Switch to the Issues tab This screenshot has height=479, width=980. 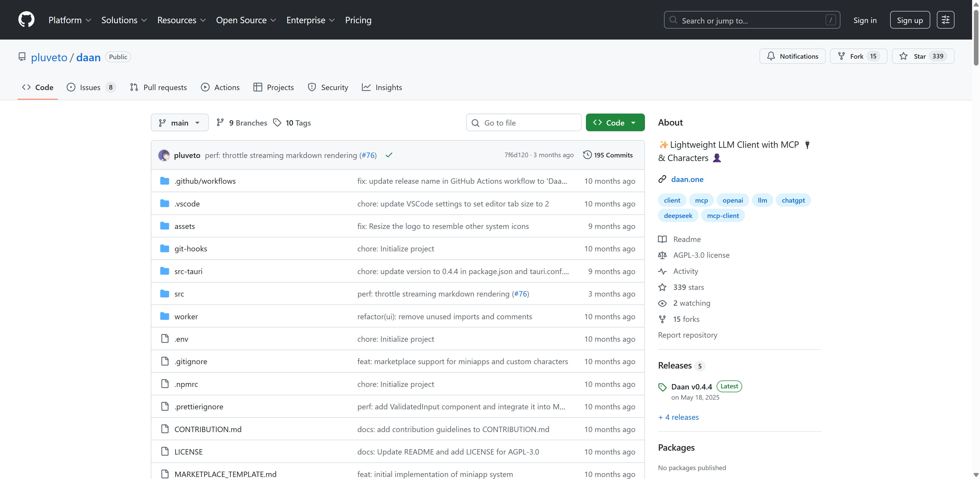pos(90,88)
